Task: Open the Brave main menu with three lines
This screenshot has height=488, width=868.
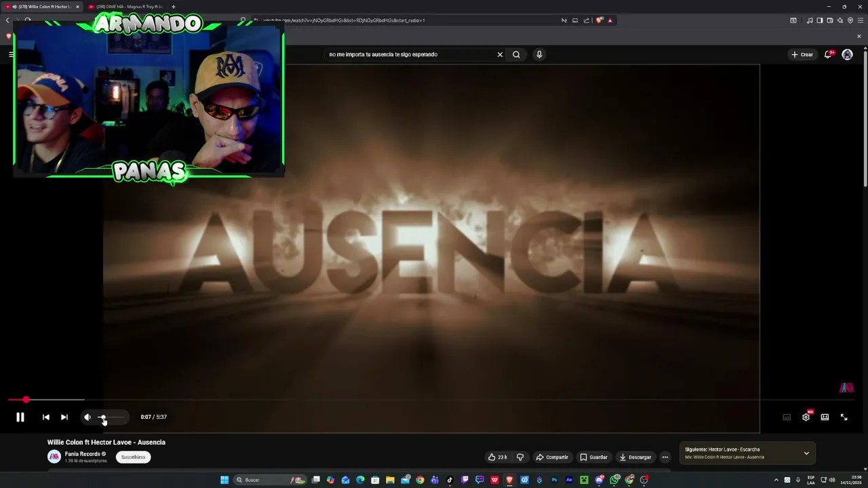Action: tap(861, 20)
